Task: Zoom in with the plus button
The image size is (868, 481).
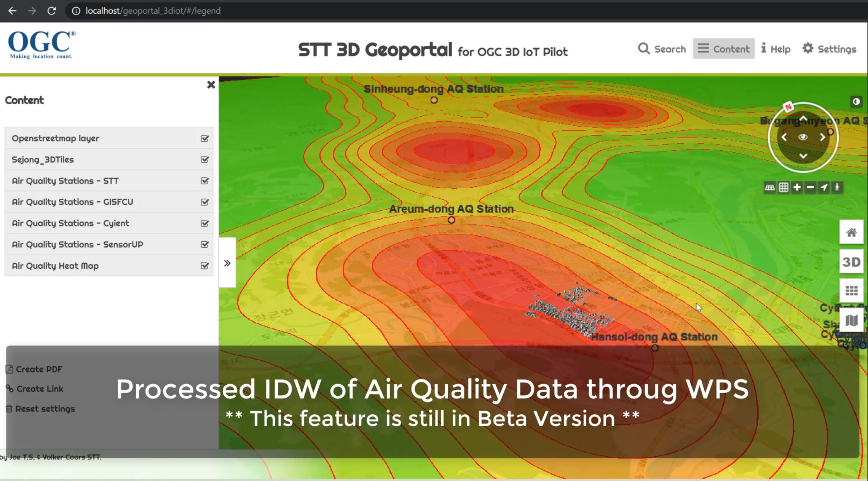Action: (x=797, y=187)
